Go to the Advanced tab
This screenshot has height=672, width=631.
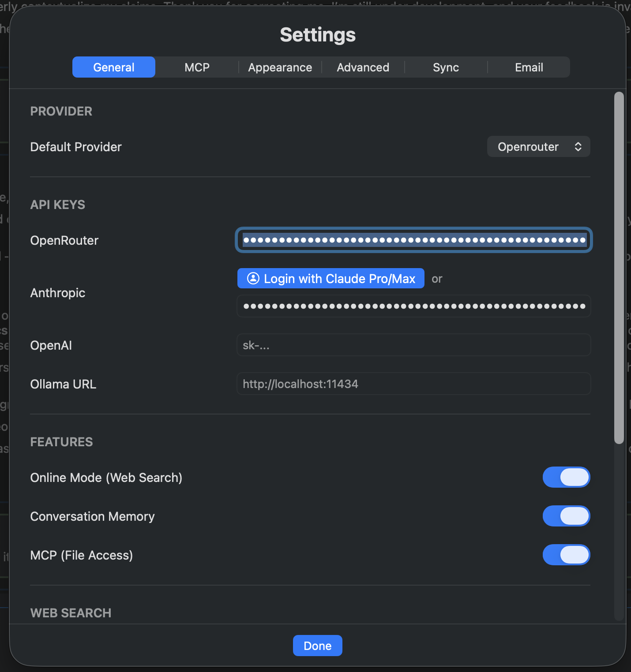coord(363,67)
